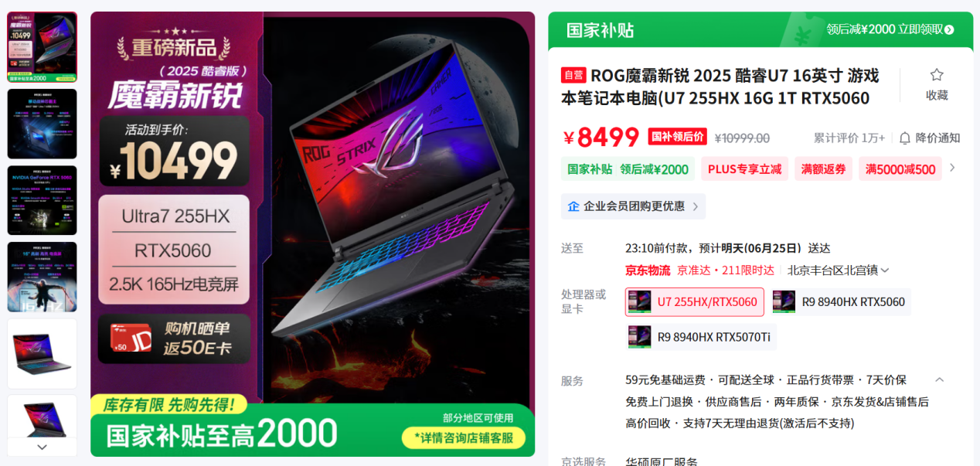Click the 国家补贴 领后减¥2000 green tag
The width and height of the screenshot is (980, 466).
coord(628,169)
